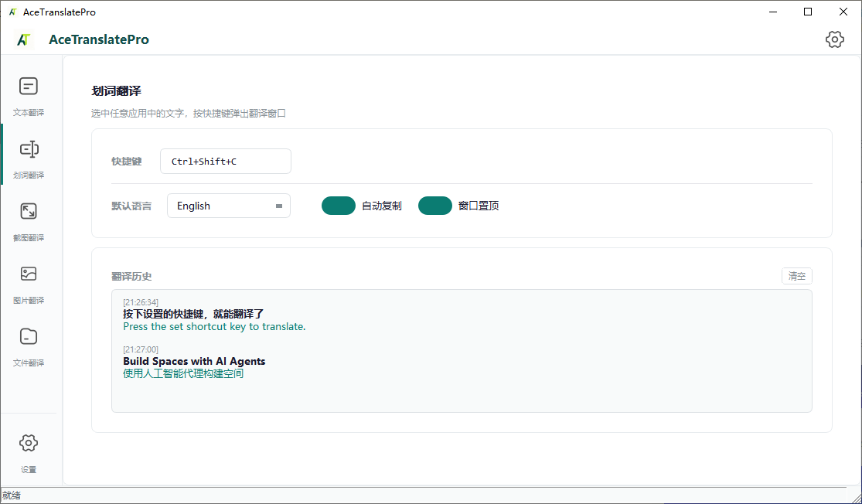Image resolution: width=862 pixels, height=504 pixels.
Task: Select the 划词翻译 word-selection translation icon
Action: click(29, 149)
